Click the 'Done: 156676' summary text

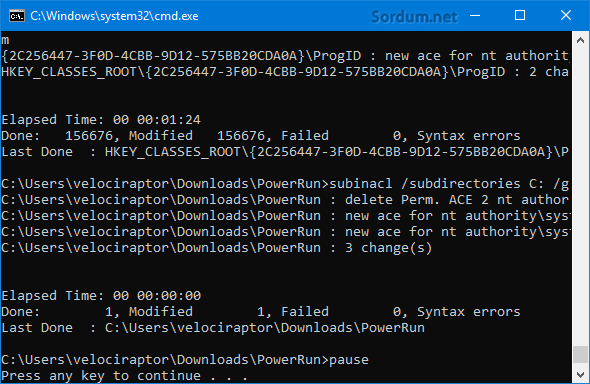(57, 136)
